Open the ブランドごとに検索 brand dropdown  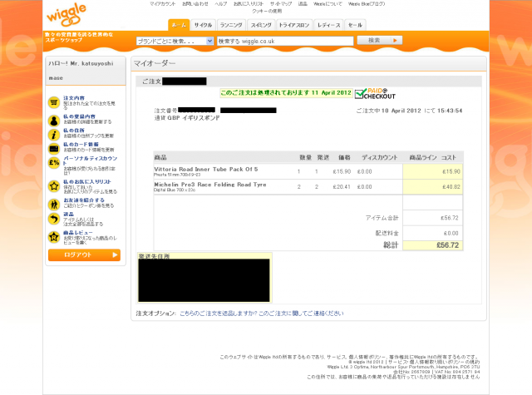click(x=175, y=41)
